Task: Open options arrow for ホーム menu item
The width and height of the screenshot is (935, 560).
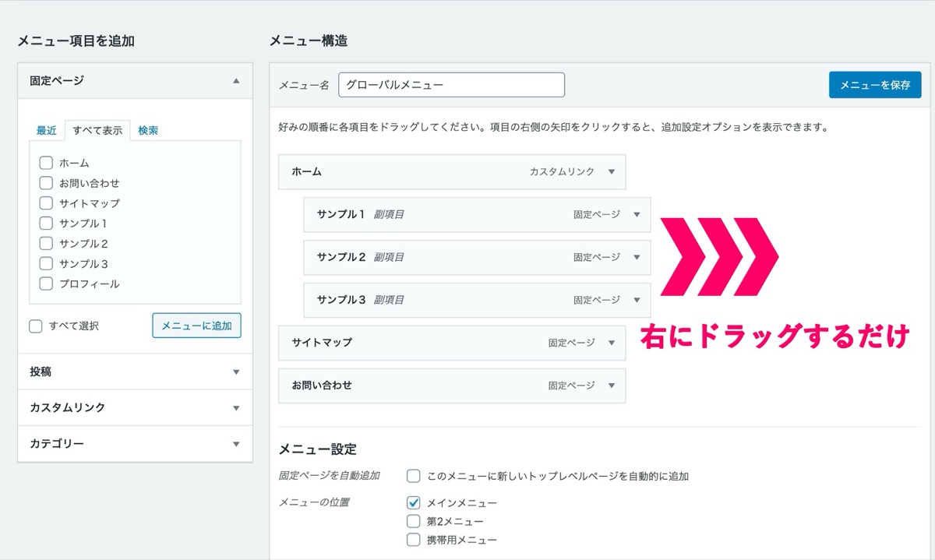Action: tap(612, 171)
